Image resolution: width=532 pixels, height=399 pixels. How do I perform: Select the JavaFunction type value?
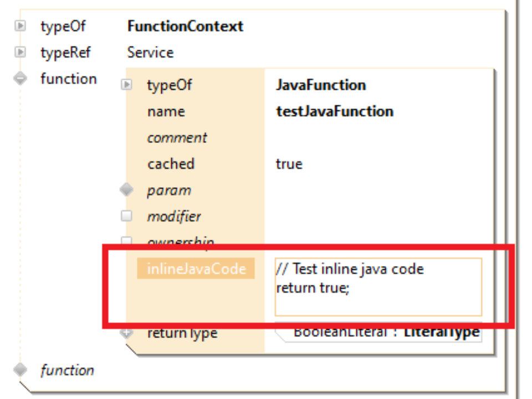321,85
